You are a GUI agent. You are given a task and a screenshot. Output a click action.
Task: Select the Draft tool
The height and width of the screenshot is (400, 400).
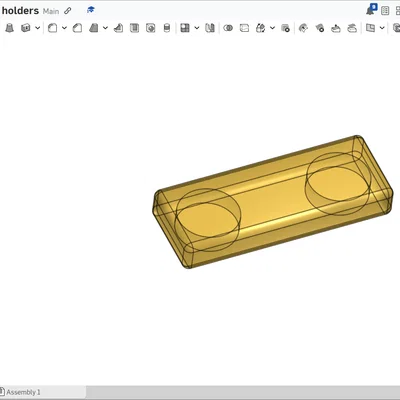pos(94,28)
